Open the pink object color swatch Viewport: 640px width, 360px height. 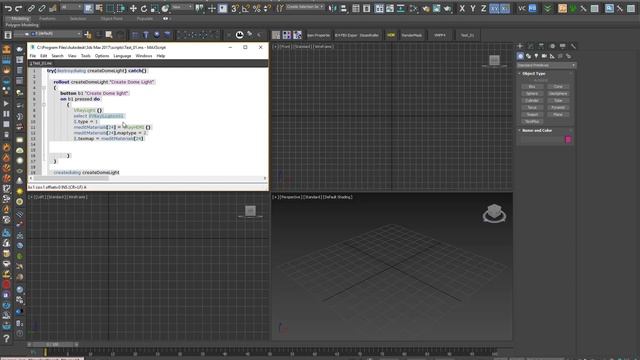[568, 140]
